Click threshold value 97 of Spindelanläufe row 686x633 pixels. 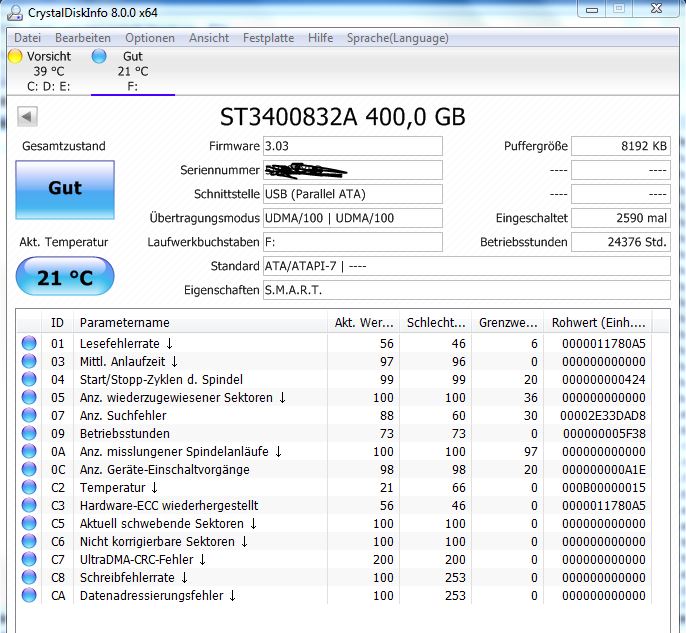[x=531, y=451]
